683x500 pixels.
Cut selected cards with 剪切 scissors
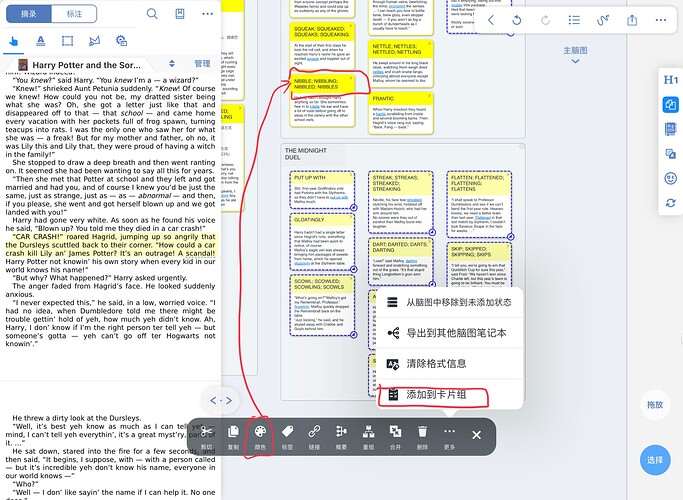click(x=206, y=437)
